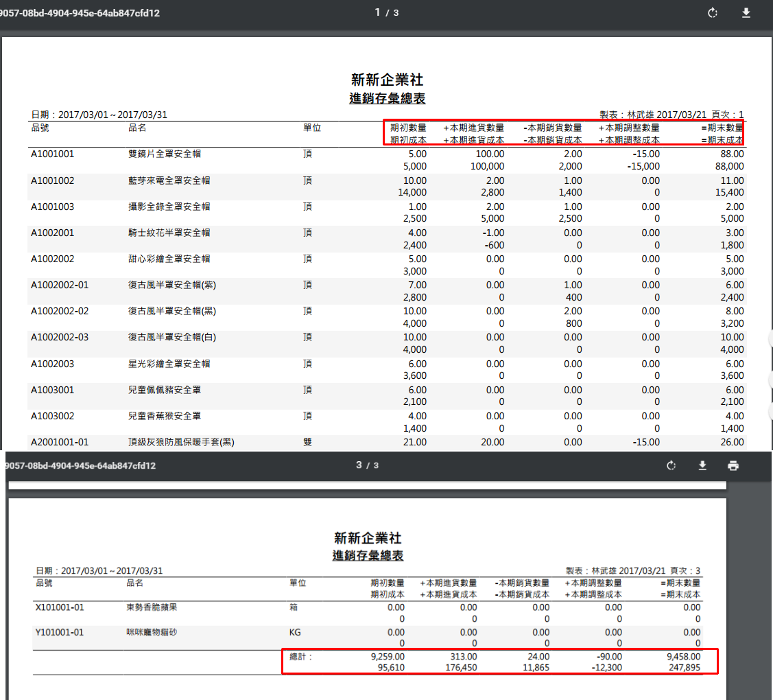Click product name 藍芽來電全罩安全帽

pyautogui.click(x=169, y=180)
